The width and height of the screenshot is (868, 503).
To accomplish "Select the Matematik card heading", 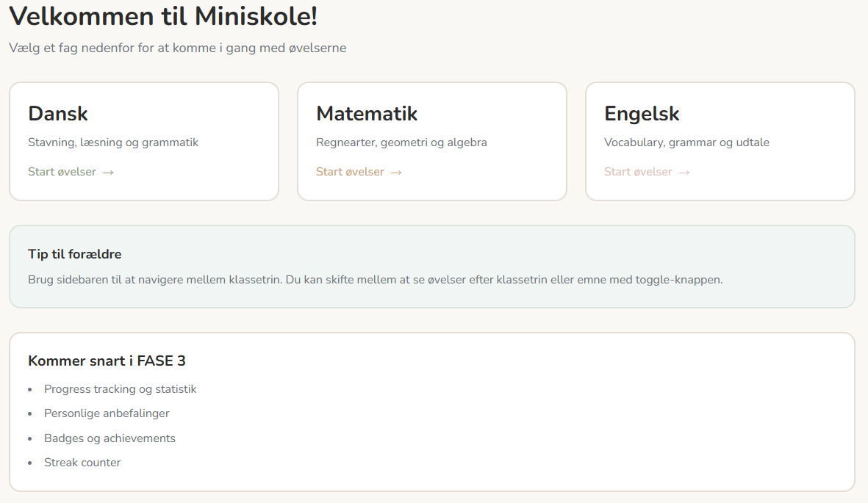I will coord(367,114).
